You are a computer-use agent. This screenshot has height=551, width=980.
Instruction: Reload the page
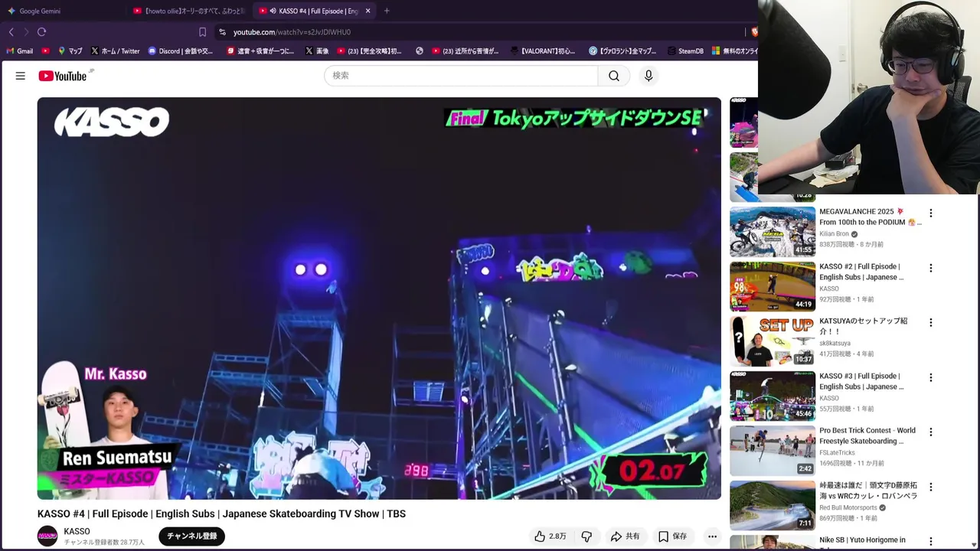click(42, 32)
